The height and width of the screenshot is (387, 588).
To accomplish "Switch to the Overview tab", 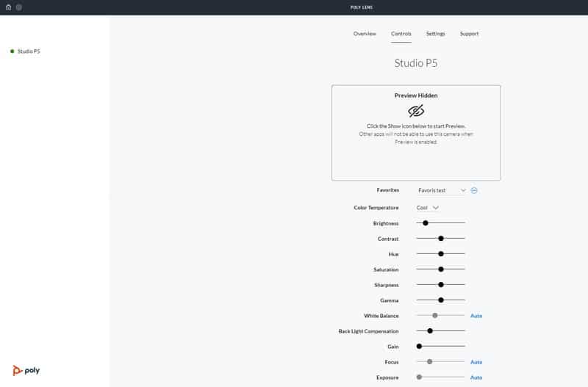I will [x=365, y=34].
